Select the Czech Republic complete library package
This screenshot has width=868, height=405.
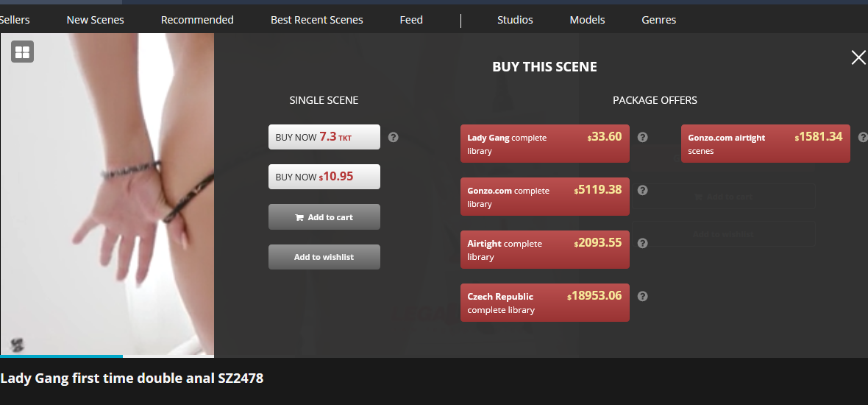tap(544, 303)
